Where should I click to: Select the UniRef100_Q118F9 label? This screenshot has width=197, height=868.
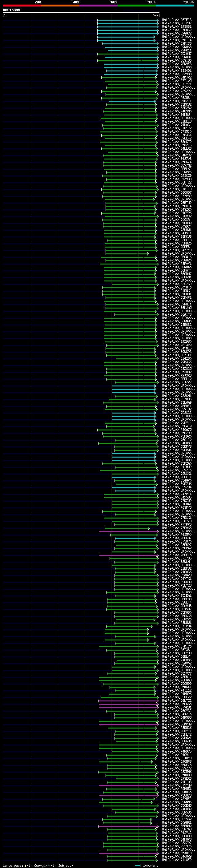point(177,860)
